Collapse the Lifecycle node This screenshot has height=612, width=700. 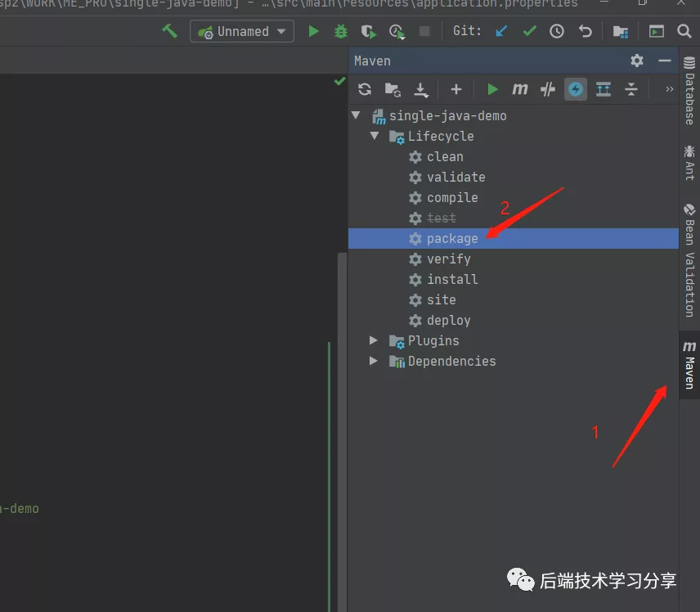[x=374, y=135]
